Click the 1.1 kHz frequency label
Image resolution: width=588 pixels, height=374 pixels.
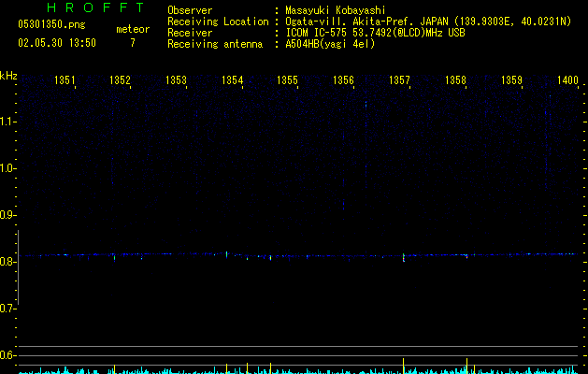7,122
